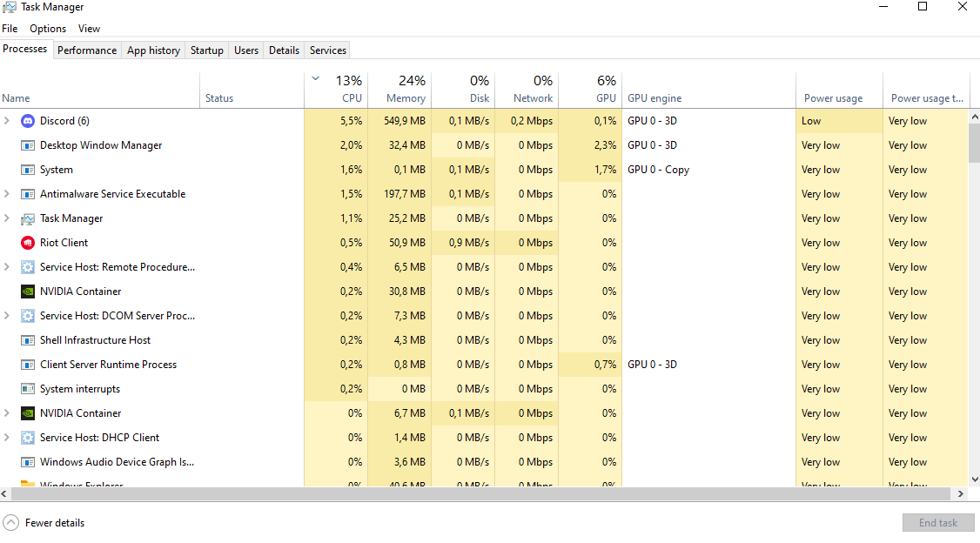Expand the Task Manager process group
The width and height of the screenshot is (980, 543).
pos(7,218)
